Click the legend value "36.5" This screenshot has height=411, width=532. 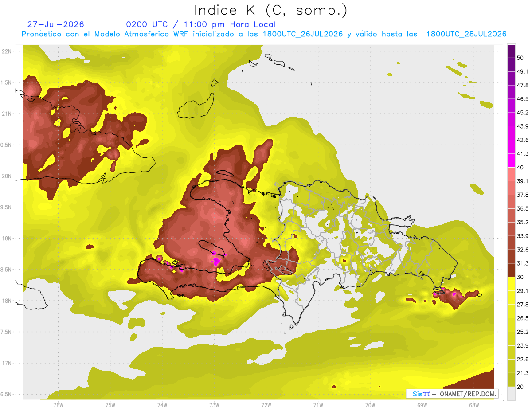coord(522,208)
